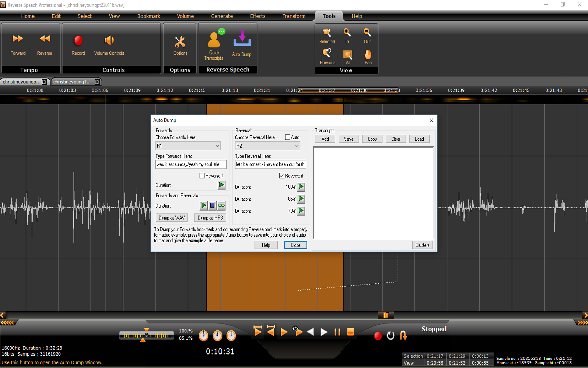Play reversal at 100% duration
This screenshot has height=368, width=588.
tap(301, 187)
